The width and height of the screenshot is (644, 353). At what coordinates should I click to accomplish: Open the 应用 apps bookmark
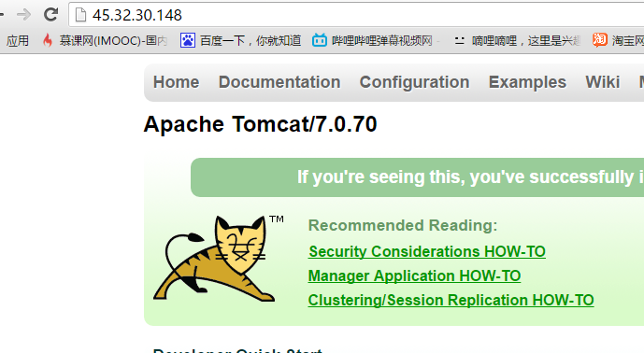tap(17, 41)
